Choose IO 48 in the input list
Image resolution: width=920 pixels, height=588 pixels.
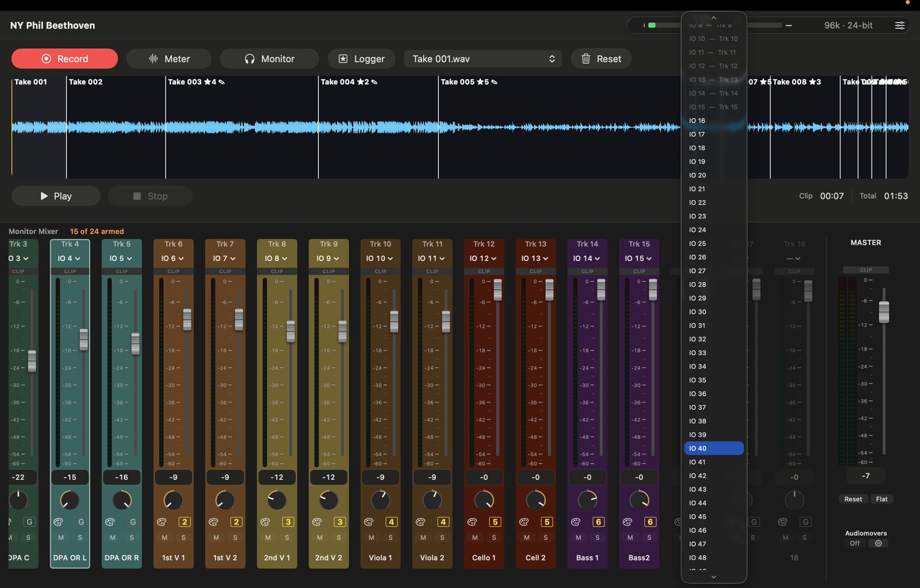click(714, 558)
